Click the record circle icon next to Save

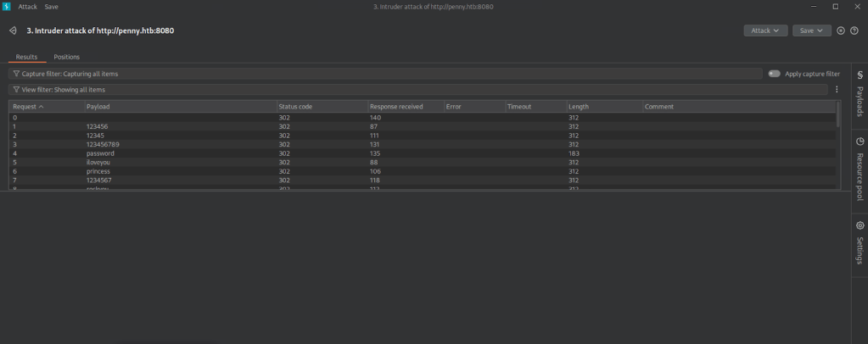[x=840, y=31]
